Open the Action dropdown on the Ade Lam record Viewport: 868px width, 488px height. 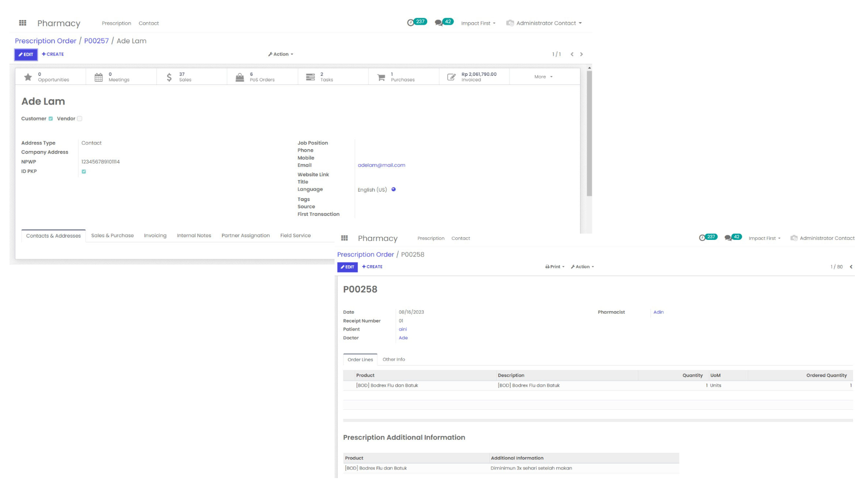pos(281,54)
